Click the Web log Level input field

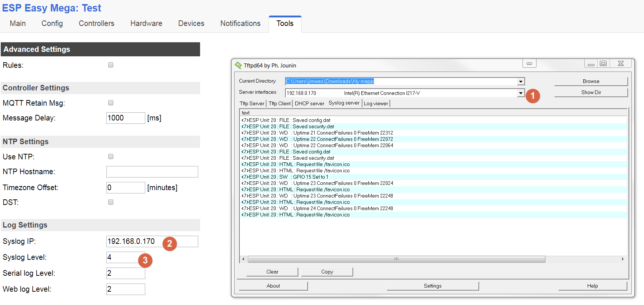(x=126, y=289)
